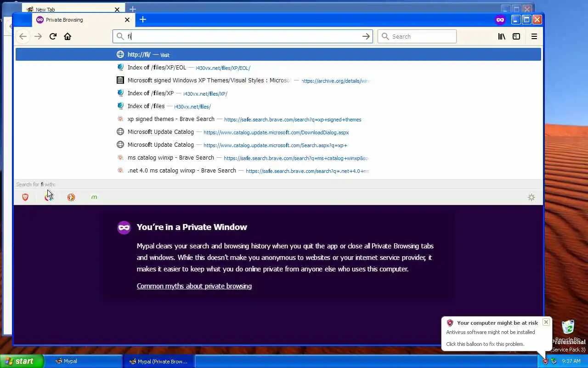Close the New Tab in background window

click(117, 9)
